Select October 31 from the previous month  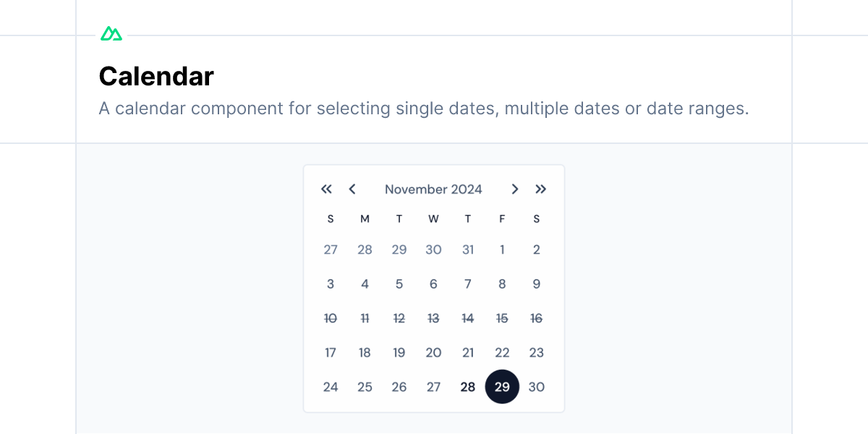click(x=468, y=250)
